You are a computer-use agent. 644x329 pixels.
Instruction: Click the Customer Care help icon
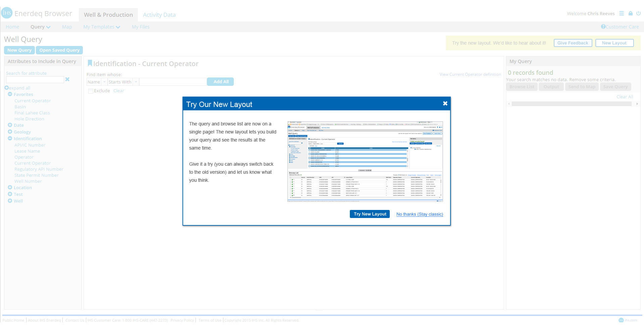(603, 26)
